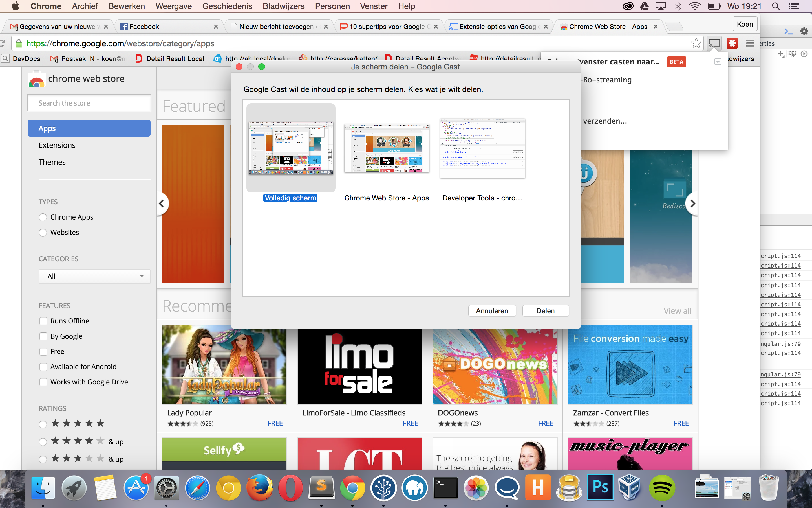Bookmark this page with the star icon

696,43
